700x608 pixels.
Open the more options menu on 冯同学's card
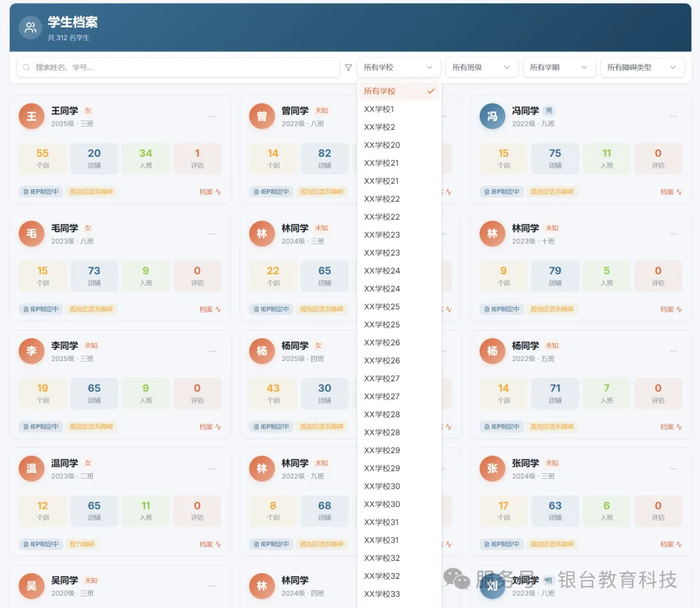click(x=673, y=117)
